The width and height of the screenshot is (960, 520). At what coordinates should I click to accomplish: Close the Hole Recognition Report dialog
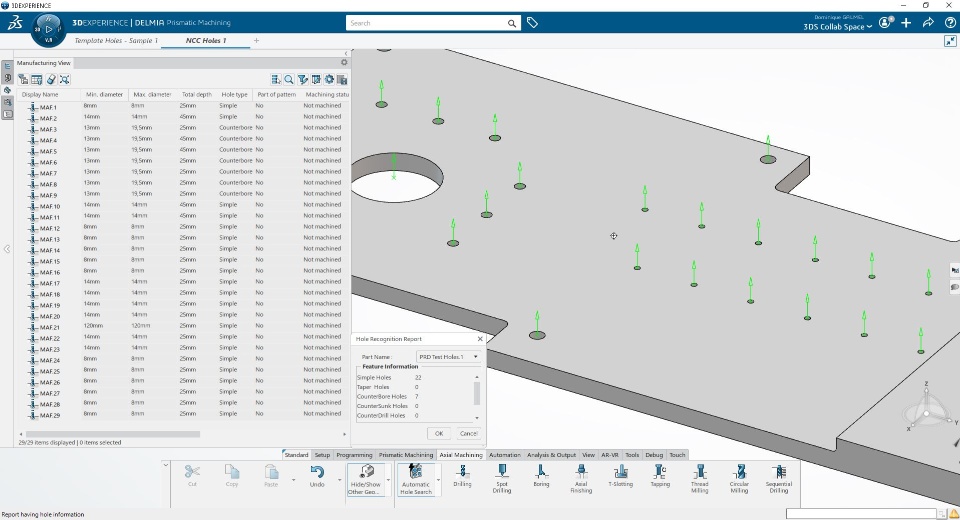coord(480,339)
